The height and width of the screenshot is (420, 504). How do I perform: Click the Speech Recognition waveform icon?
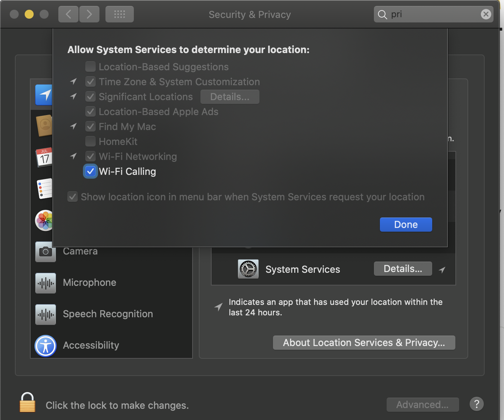click(46, 314)
